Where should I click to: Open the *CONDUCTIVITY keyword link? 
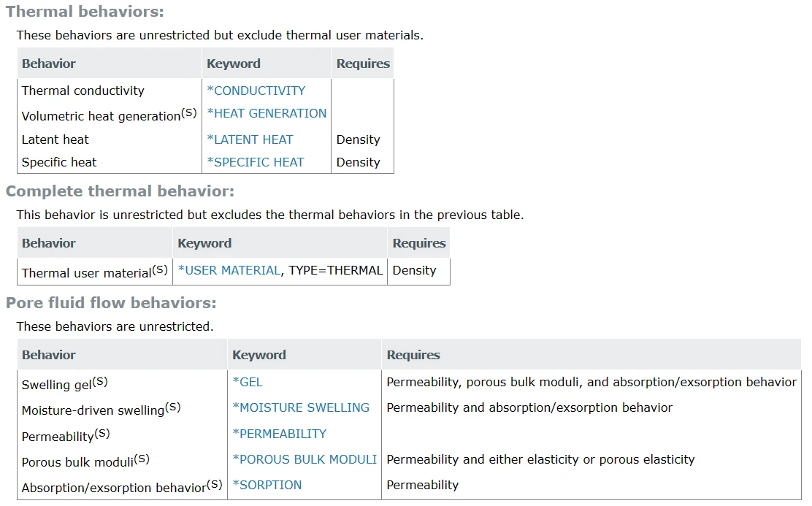256,91
